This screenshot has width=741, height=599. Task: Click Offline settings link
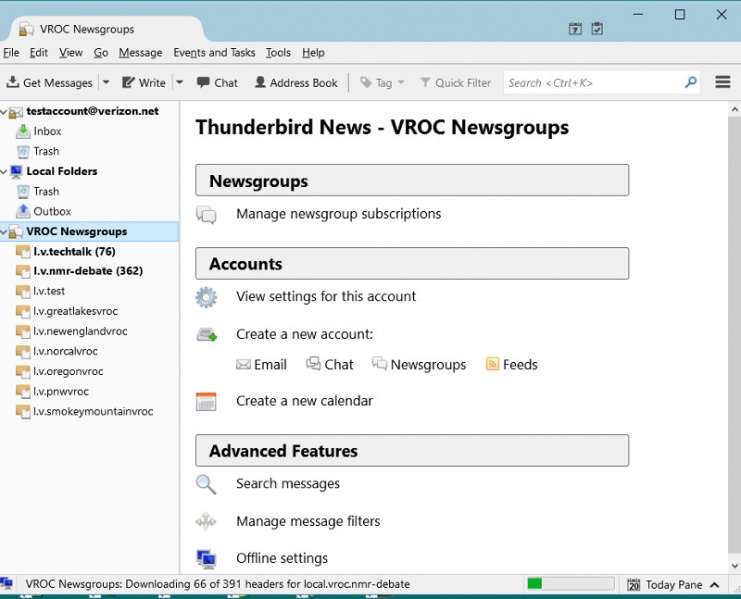(282, 558)
